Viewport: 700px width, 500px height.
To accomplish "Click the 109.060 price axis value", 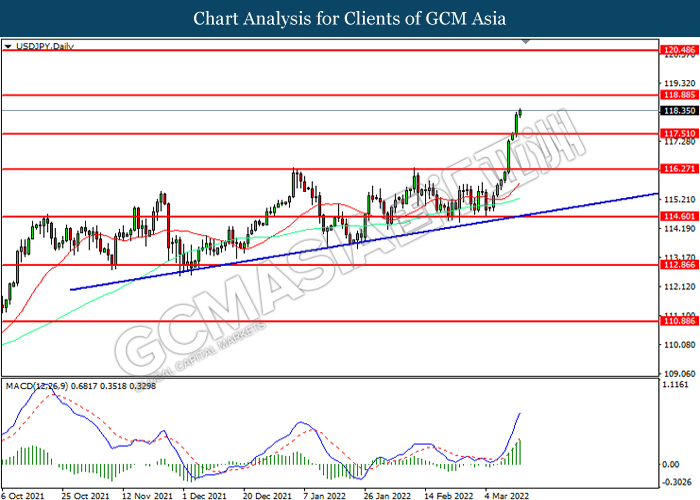I will point(679,374).
